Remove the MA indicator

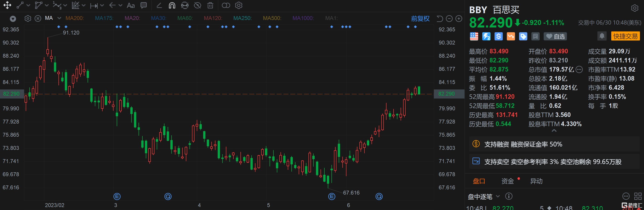tap(38, 18)
